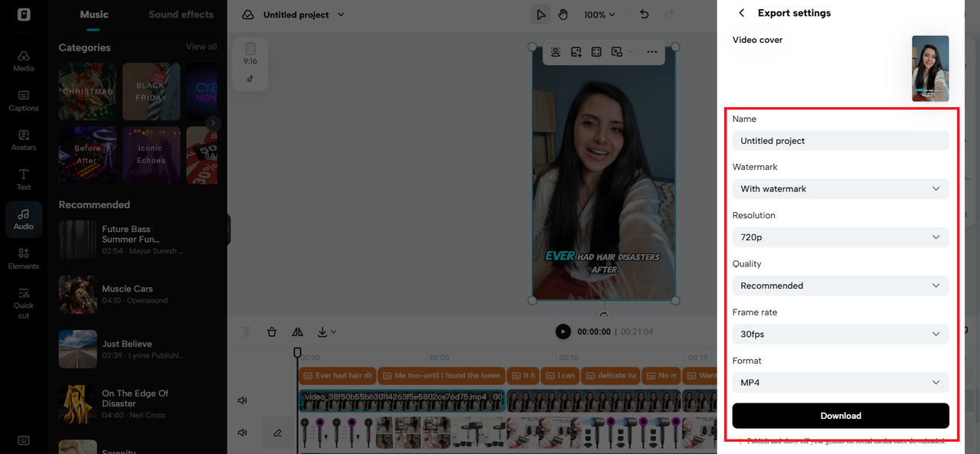
Task: Open keyboard shortcuts icon at sidebar bottom
Action: pos(24,440)
